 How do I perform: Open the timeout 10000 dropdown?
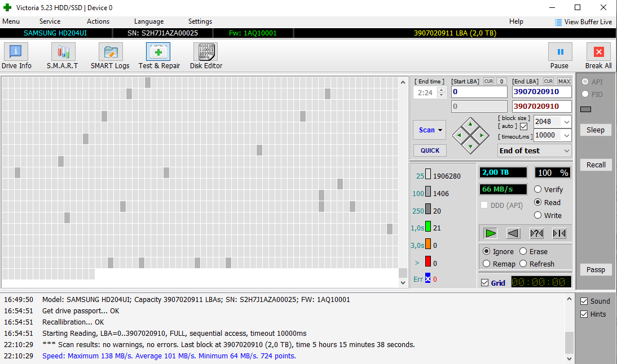(567, 135)
